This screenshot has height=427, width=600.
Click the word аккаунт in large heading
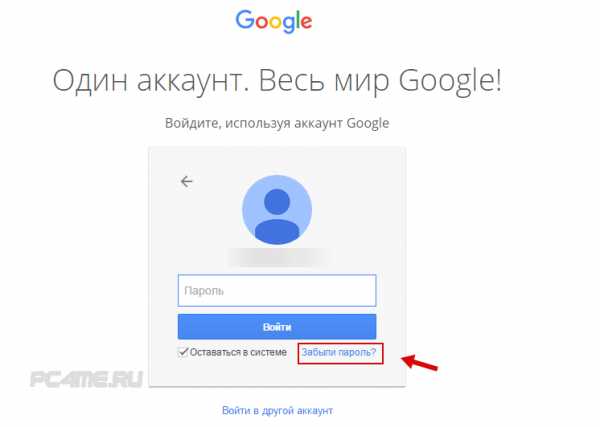coord(194,83)
